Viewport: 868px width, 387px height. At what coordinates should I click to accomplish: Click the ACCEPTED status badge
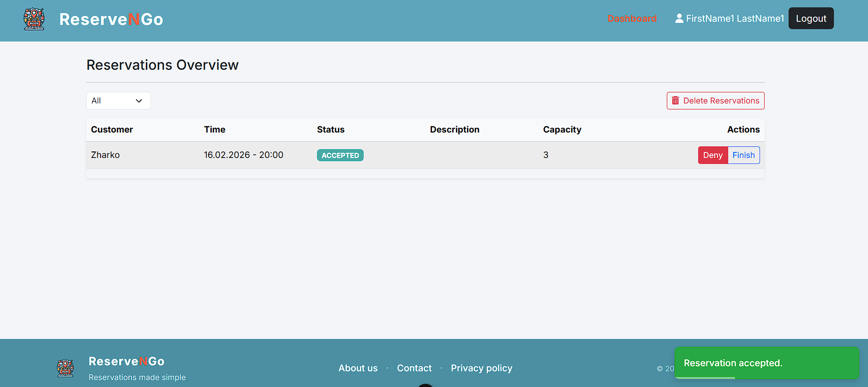(x=340, y=155)
